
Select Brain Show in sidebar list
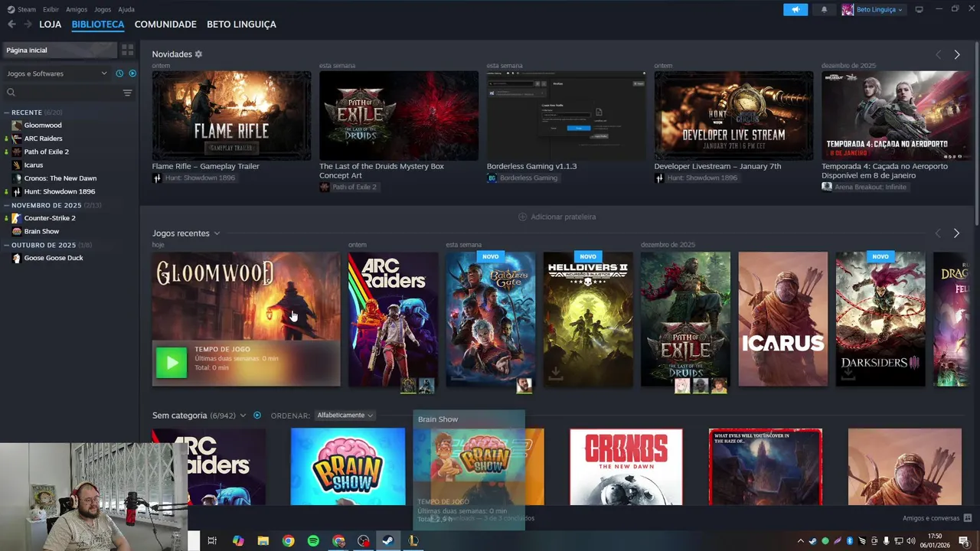[41, 231]
